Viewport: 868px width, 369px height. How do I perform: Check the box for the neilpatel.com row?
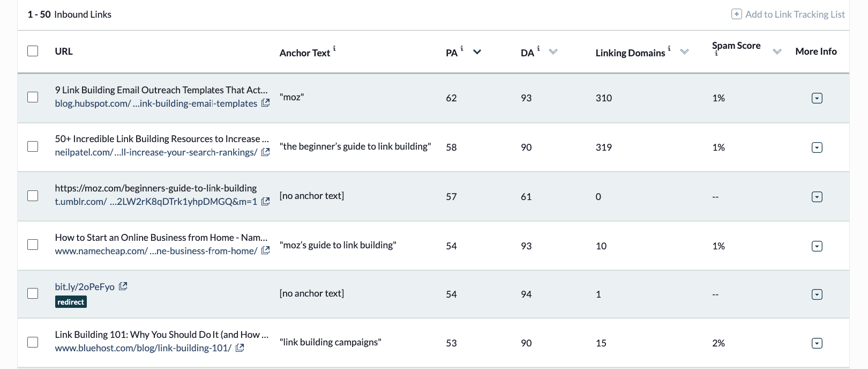(33, 146)
